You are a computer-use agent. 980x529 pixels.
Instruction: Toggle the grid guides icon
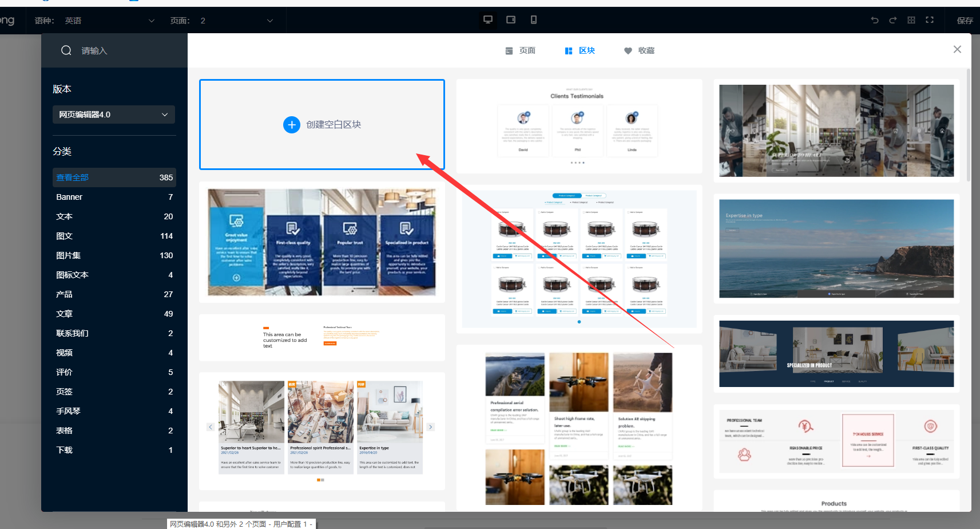[911, 20]
